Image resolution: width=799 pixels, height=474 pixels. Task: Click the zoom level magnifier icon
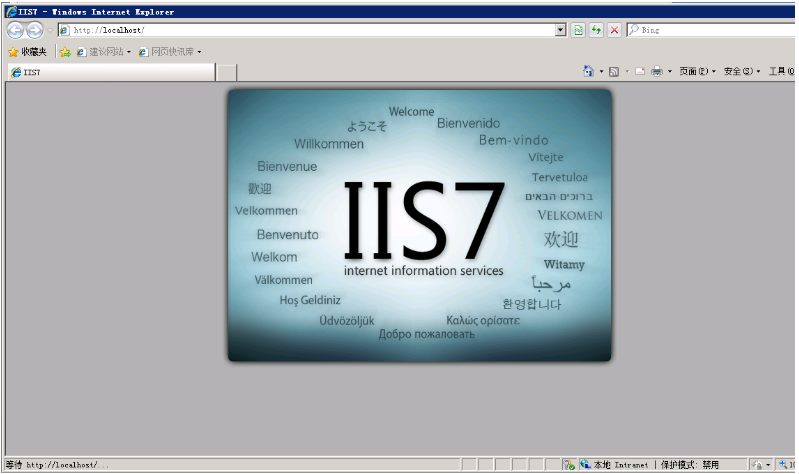coord(783,464)
